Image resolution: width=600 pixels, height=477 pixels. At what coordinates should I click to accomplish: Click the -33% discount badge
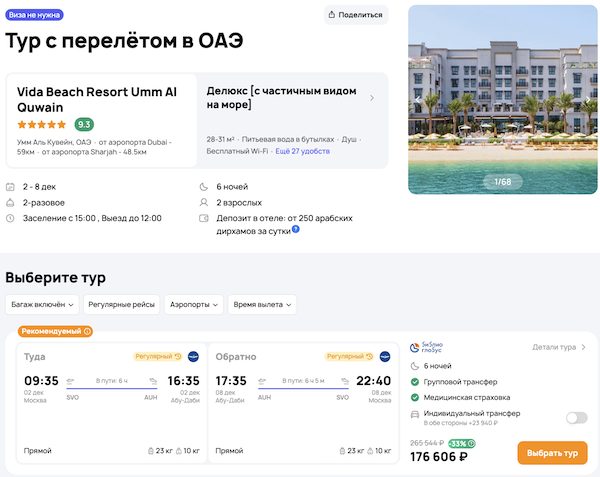coord(462,443)
